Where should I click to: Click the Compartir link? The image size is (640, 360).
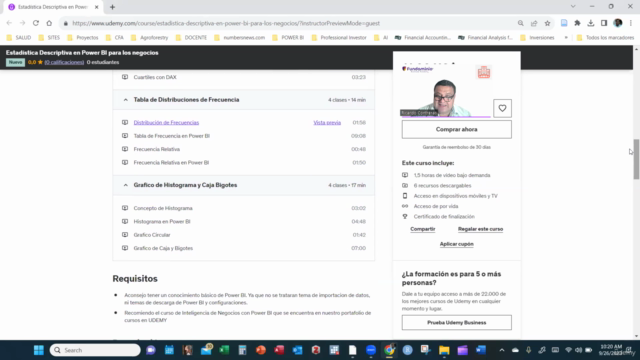tap(422, 229)
